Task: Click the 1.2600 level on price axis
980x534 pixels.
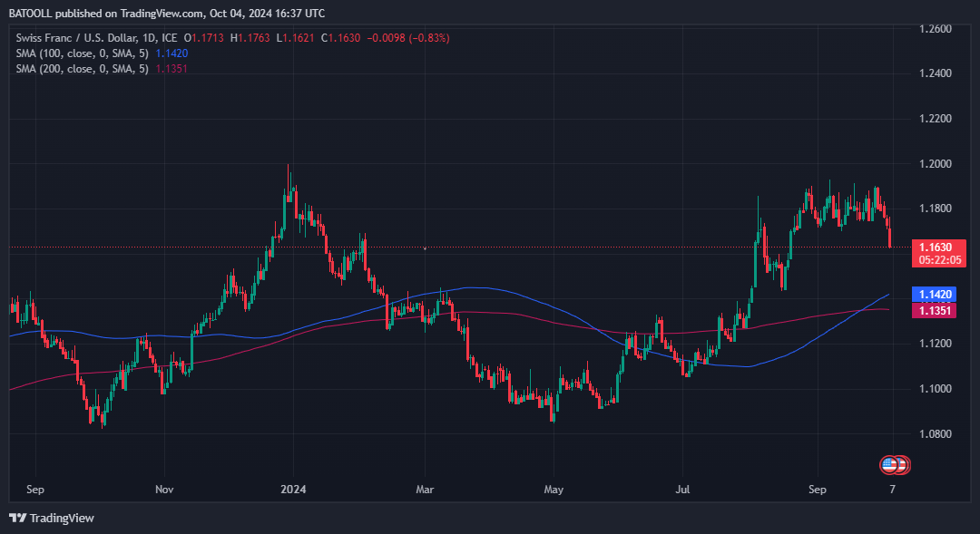Action: (x=935, y=30)
